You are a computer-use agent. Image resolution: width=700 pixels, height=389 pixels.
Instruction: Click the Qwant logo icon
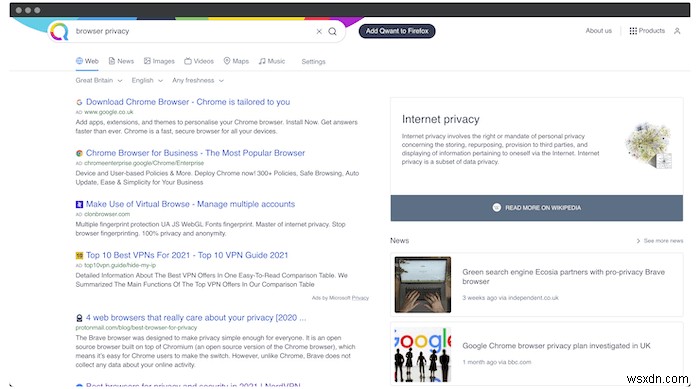pos(59,31)
